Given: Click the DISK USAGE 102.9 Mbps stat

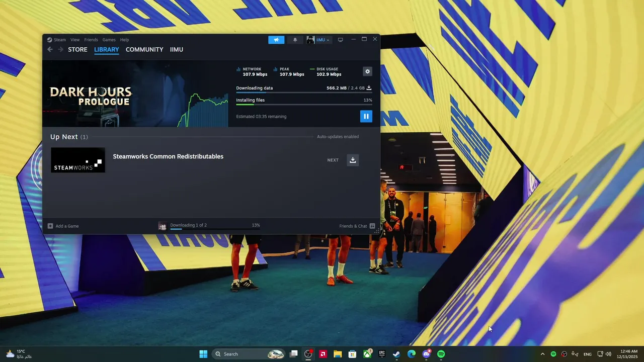Looking at the screenshot, I should (x=326, y=72).
